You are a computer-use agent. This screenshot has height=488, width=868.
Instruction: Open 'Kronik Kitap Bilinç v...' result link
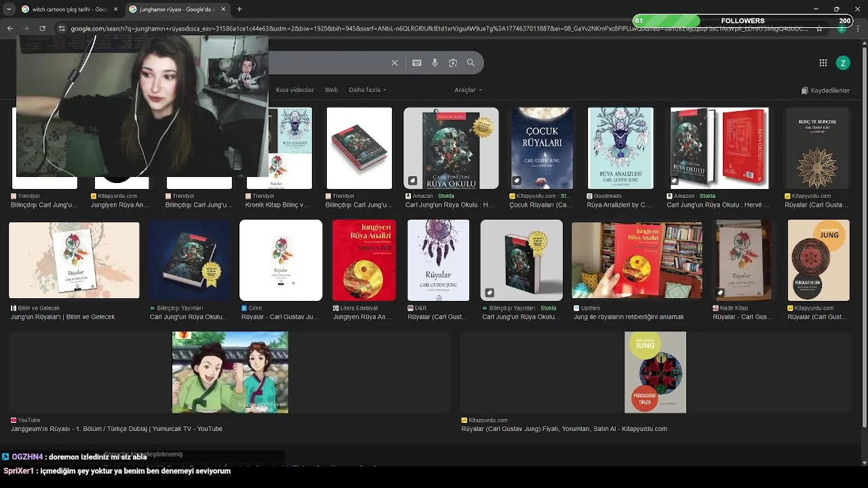tap(277, 205)
